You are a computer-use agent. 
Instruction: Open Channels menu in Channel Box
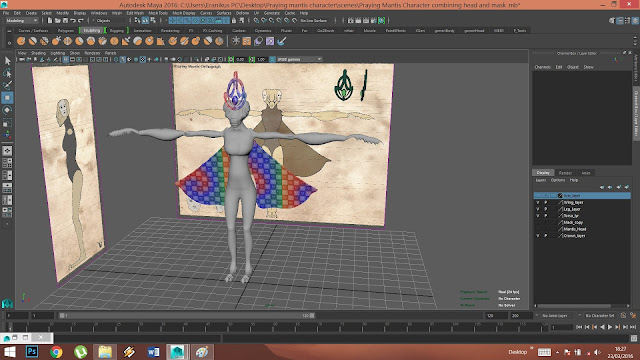542,67
